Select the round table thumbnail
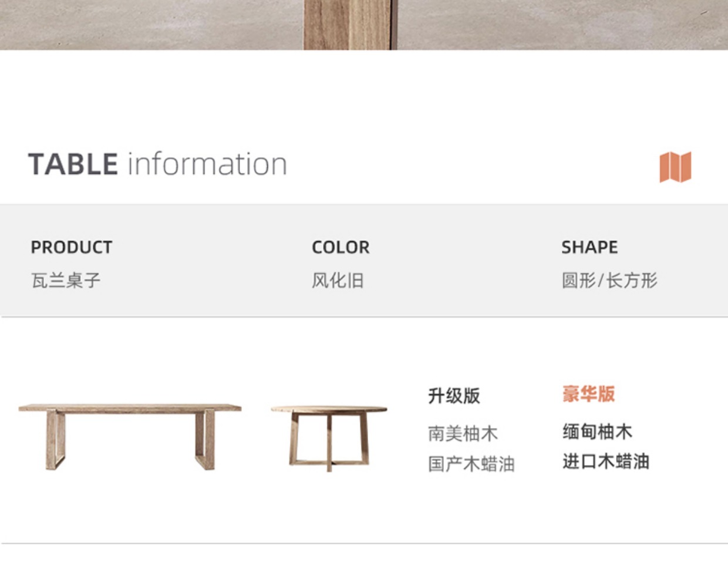 pyautogui.click(x=329, y=436)
